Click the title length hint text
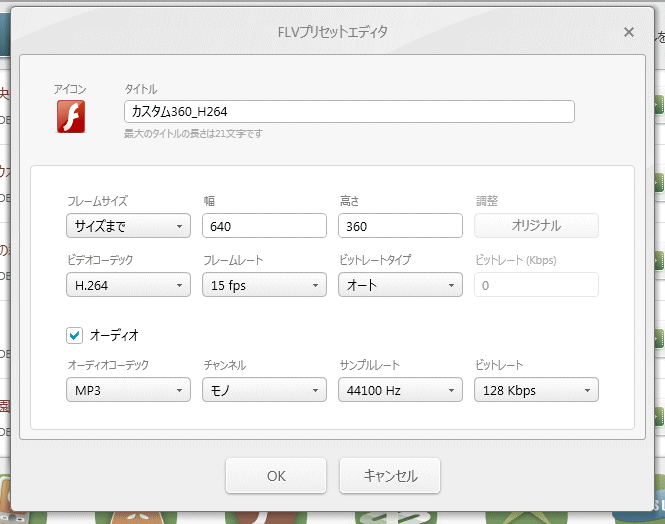 193,133
